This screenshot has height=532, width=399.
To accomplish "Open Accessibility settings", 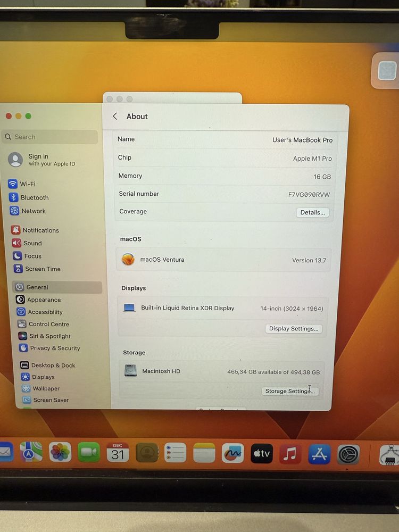I will [x=40, y=312].
